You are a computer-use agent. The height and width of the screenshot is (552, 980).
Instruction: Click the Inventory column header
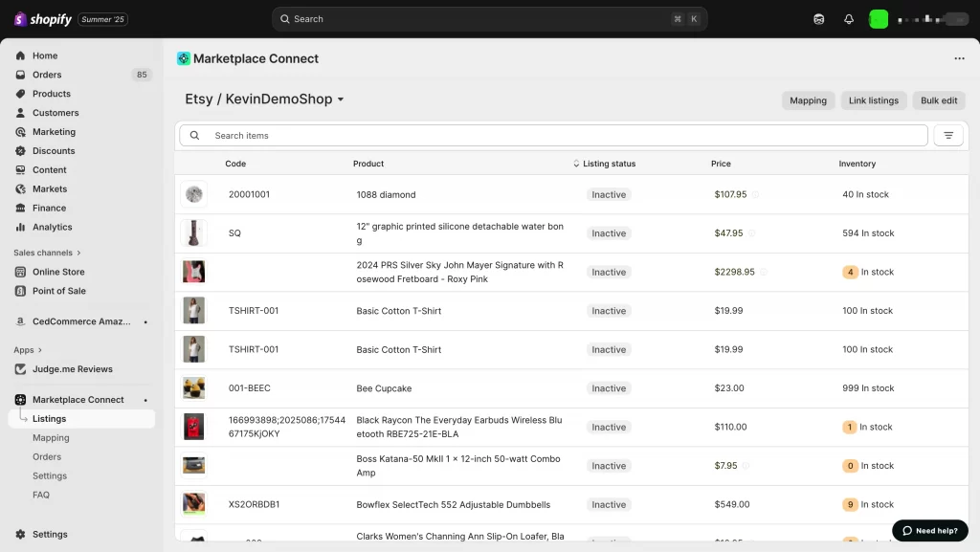coord(857,164)
